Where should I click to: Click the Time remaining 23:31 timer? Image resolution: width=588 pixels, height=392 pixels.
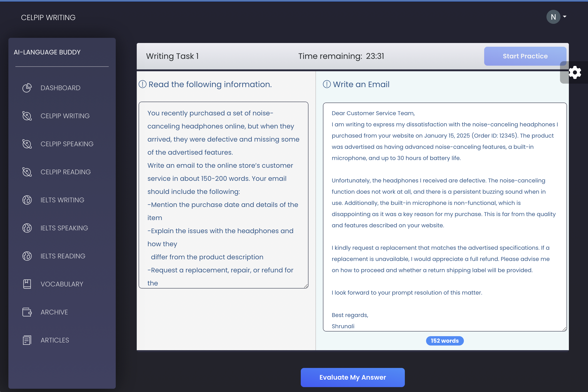point(341,56)
